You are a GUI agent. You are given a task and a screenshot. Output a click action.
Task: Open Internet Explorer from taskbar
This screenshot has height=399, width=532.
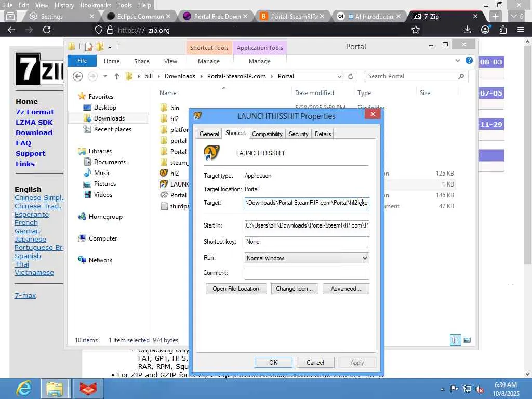point(24,389)
